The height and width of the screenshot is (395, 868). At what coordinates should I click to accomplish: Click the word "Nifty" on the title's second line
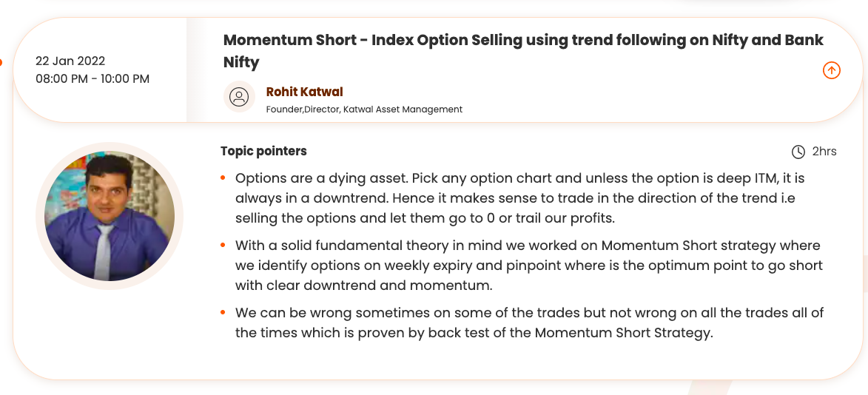click(x=241, y=62)
